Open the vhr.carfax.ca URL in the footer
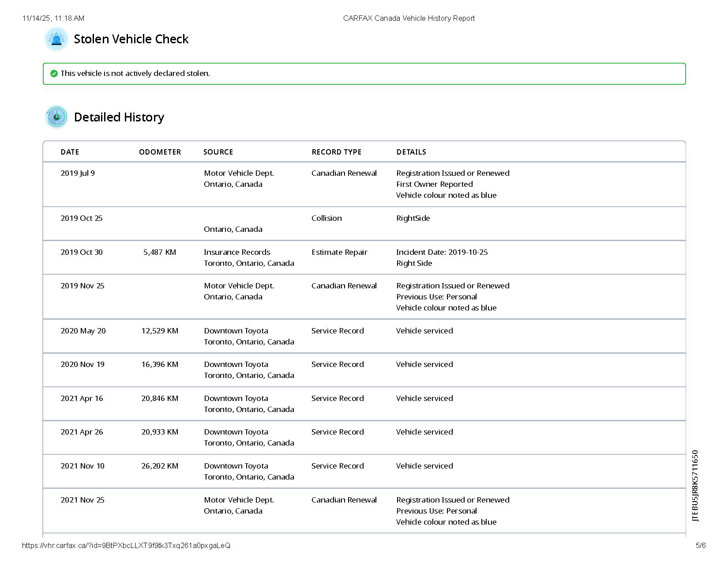 coord(126,545)
